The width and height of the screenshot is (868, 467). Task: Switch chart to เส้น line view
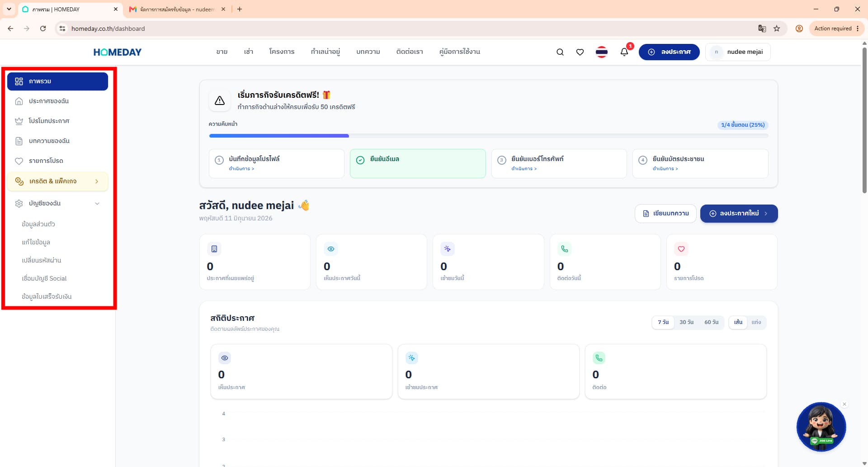pos(738,322)
